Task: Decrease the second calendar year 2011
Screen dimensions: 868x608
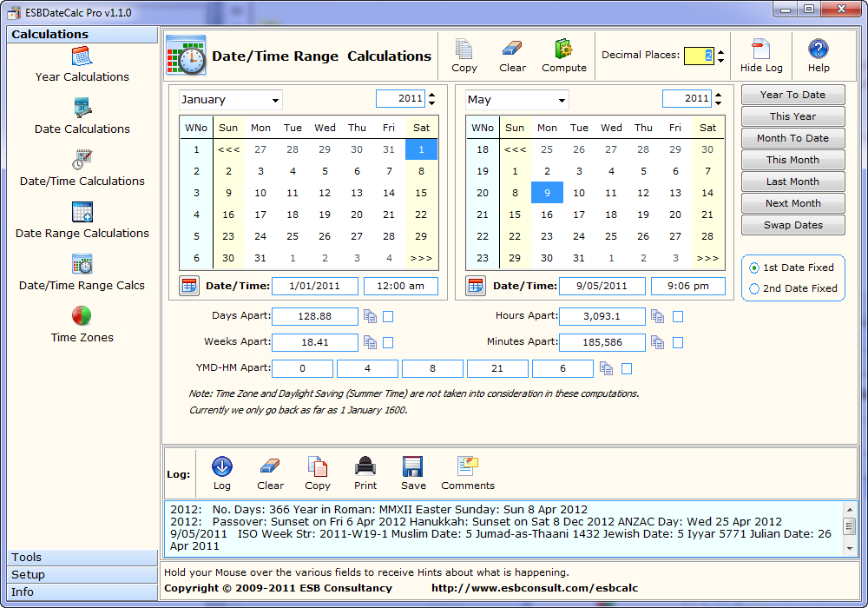Action: pyautogui.click(x=719, y=102)
